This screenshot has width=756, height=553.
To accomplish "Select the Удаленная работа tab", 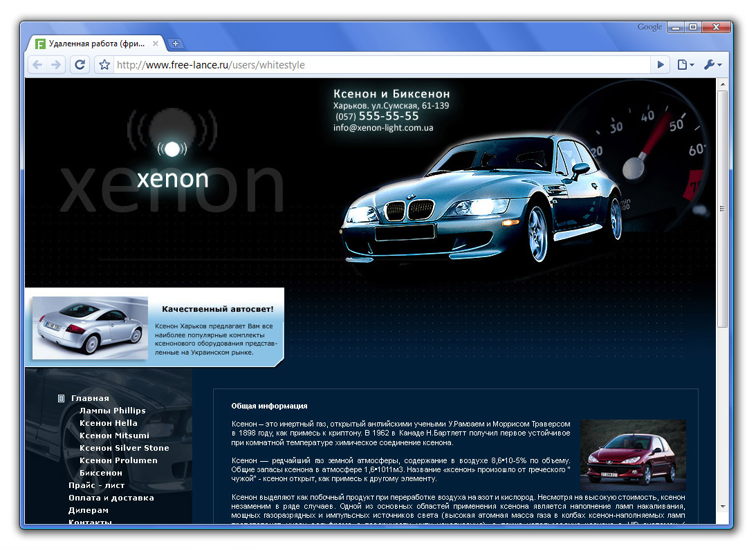I will [x=96, y=44].
